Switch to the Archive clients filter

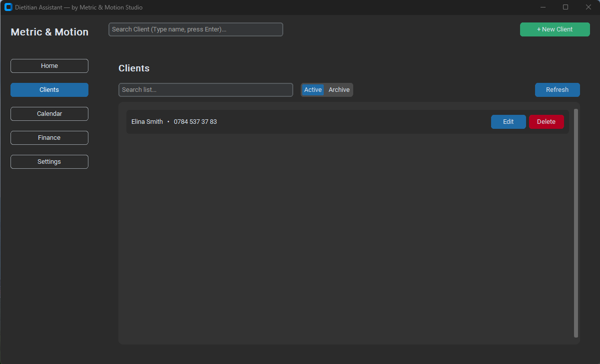pos(339,90)
